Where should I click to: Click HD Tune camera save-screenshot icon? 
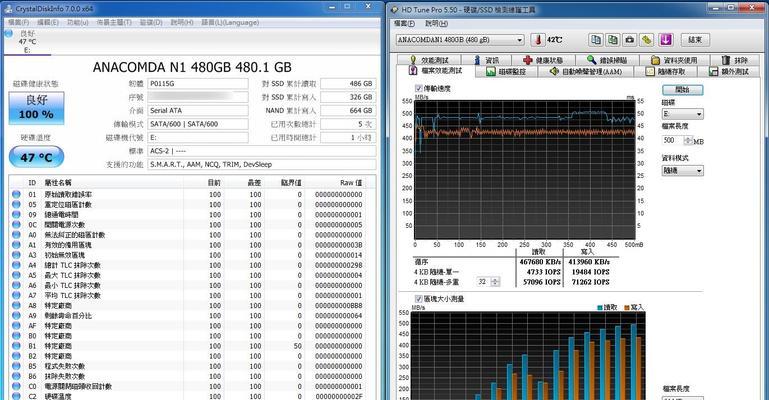click(630, 40)
